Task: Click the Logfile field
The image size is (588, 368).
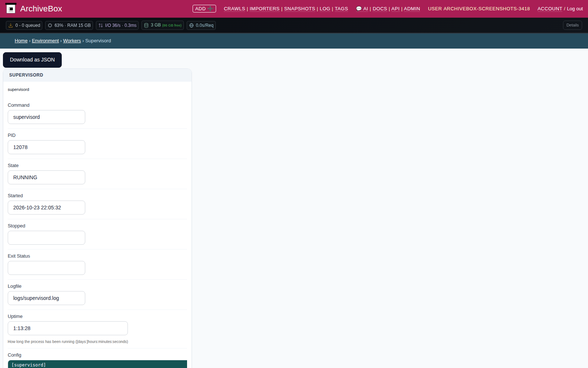Action: point(46,298)
